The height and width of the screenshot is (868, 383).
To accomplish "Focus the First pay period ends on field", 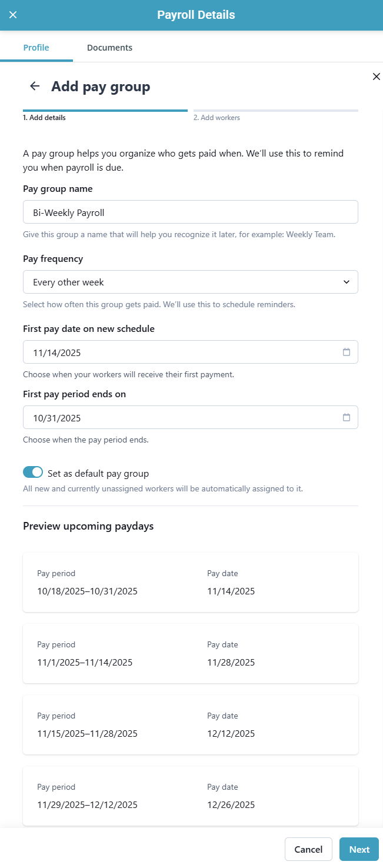I will [x=176, y=417].
